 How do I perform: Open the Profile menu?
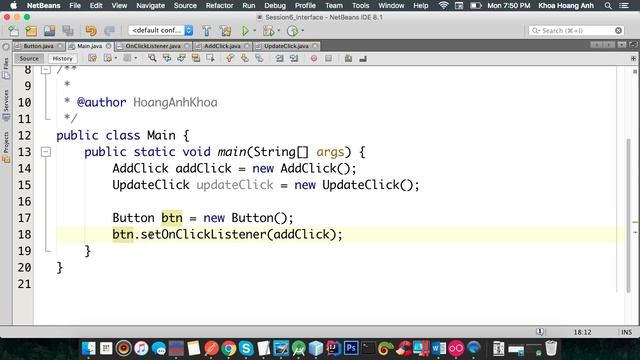(x=305, y=6)
